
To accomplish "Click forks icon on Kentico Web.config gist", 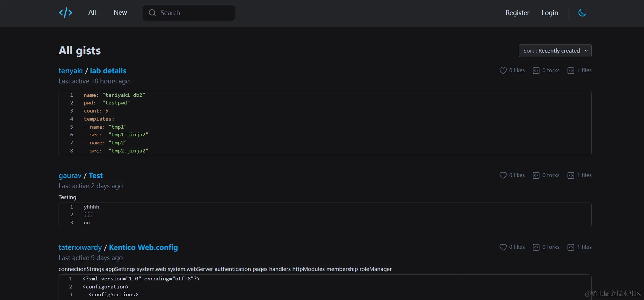I will click(536, 247).
